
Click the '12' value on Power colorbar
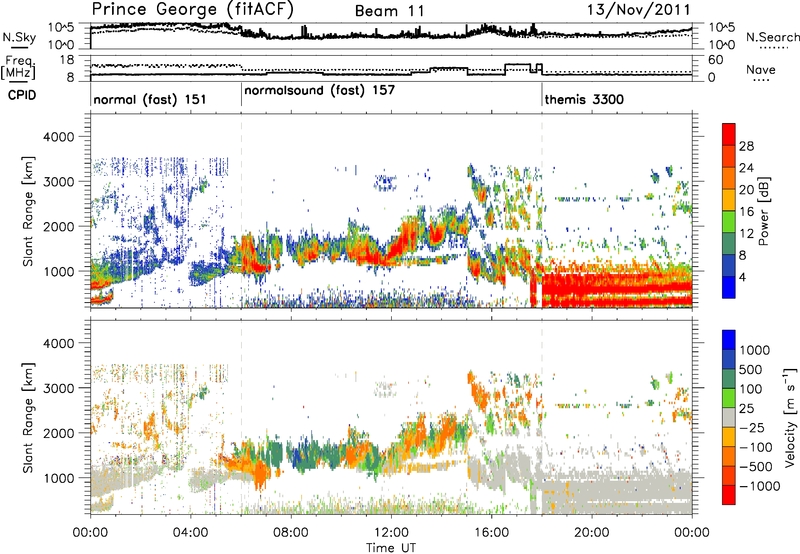coord(746,234)
